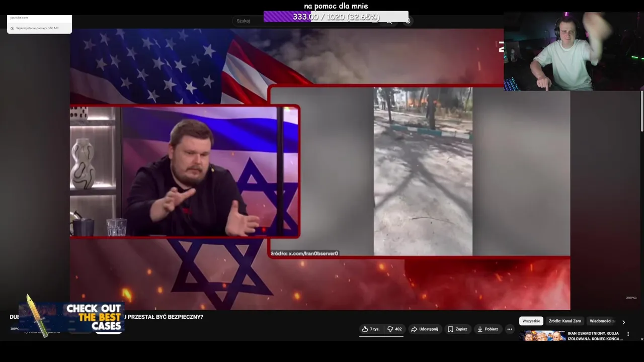Open the three-dot more actions menu
The height and width of the screenshot is (362, 644).
click(510, 329)
